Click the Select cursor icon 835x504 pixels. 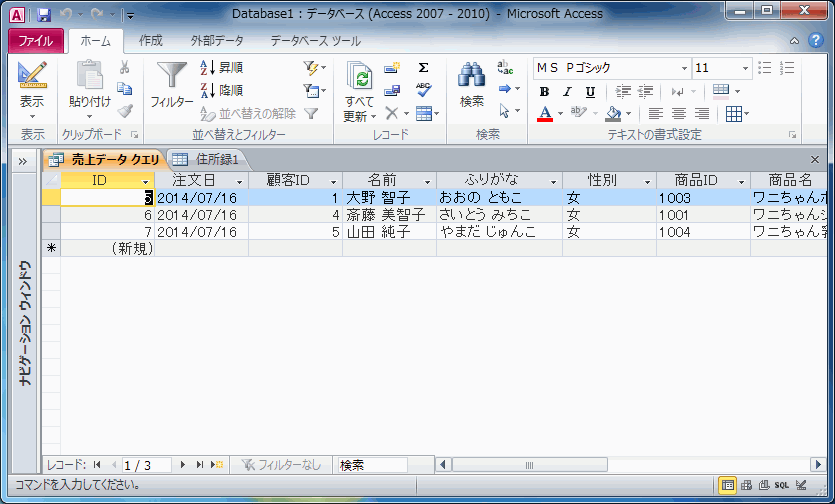pyautogui.click(x=504, y=111)
